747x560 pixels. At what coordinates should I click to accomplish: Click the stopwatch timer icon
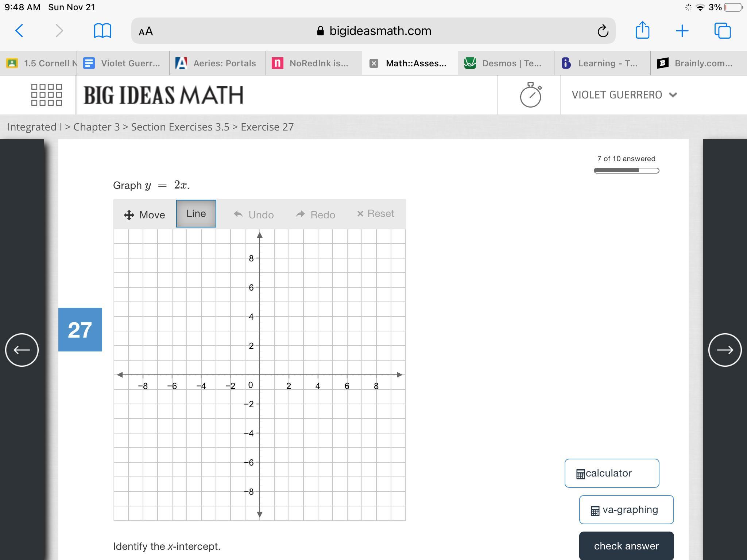point(530,95)
